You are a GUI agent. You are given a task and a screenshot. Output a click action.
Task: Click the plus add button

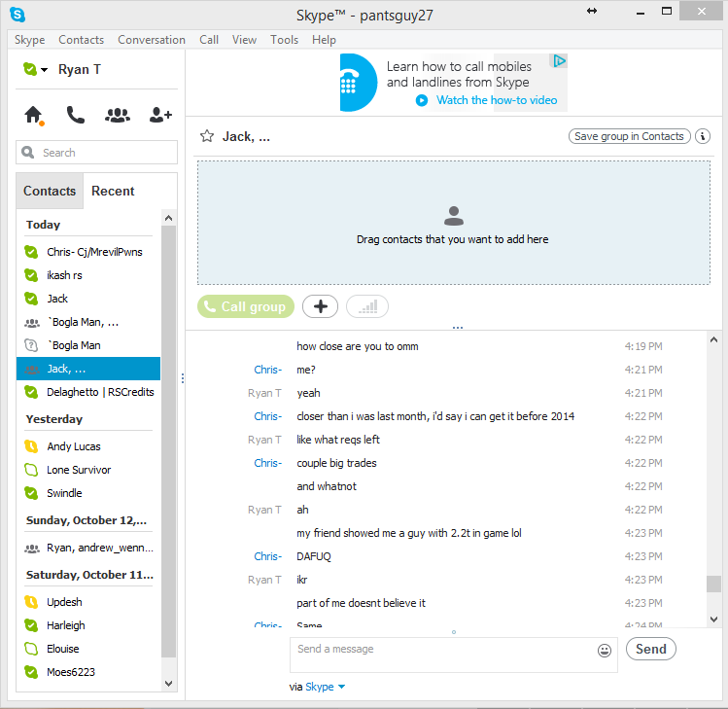(x=321, y=306)
